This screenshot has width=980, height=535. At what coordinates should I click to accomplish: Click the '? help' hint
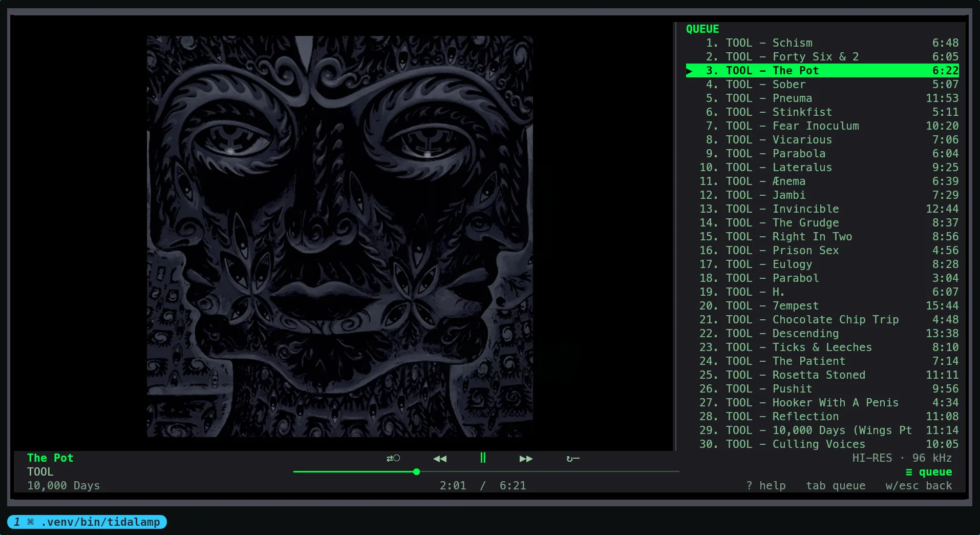[766, 486]
